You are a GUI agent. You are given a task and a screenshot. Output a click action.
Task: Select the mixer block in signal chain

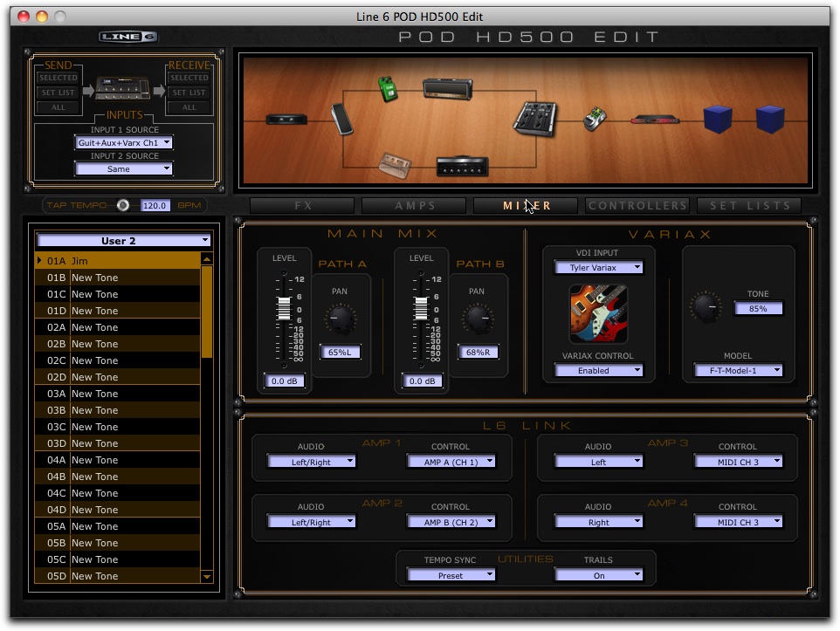[534, 119]
